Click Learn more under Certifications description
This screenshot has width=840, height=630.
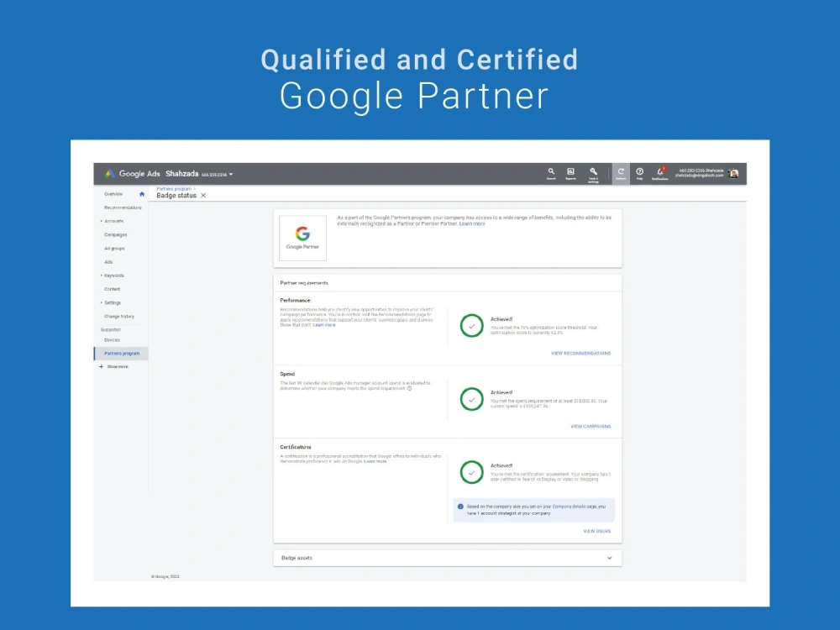click(x=375, y=461)
